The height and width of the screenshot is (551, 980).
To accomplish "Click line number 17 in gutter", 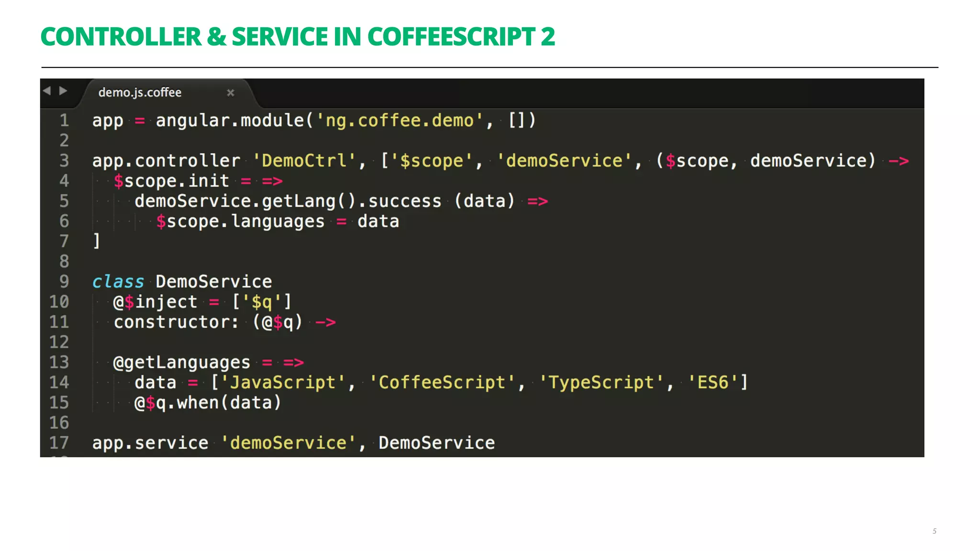I will [59, 443].
